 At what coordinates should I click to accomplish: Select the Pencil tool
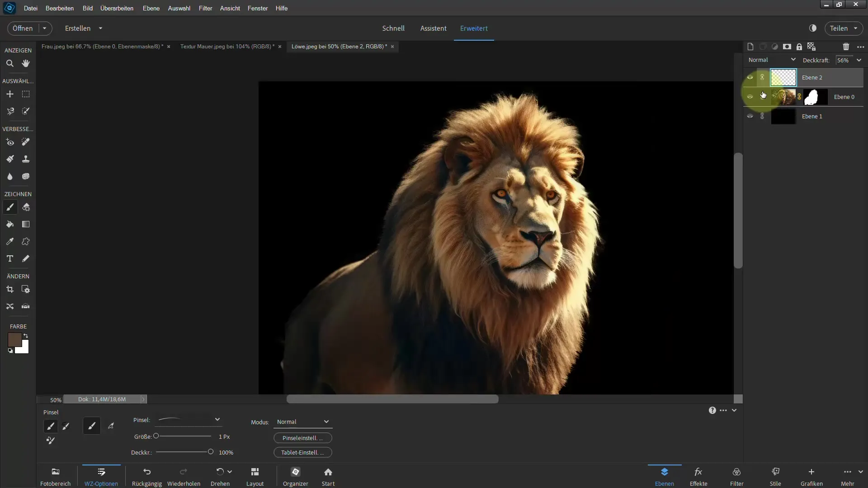(x=26, y=259)
